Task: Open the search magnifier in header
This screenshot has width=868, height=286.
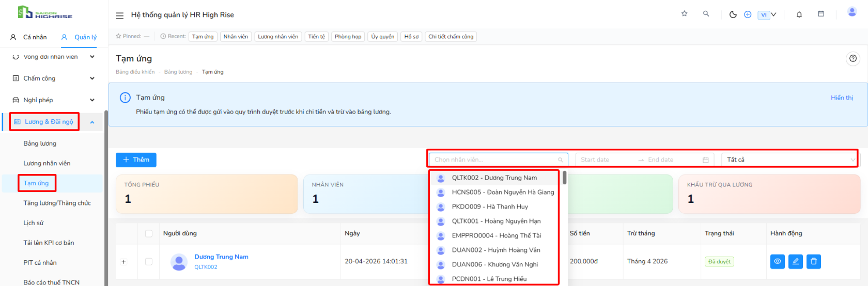Action: tap(706, 14)
